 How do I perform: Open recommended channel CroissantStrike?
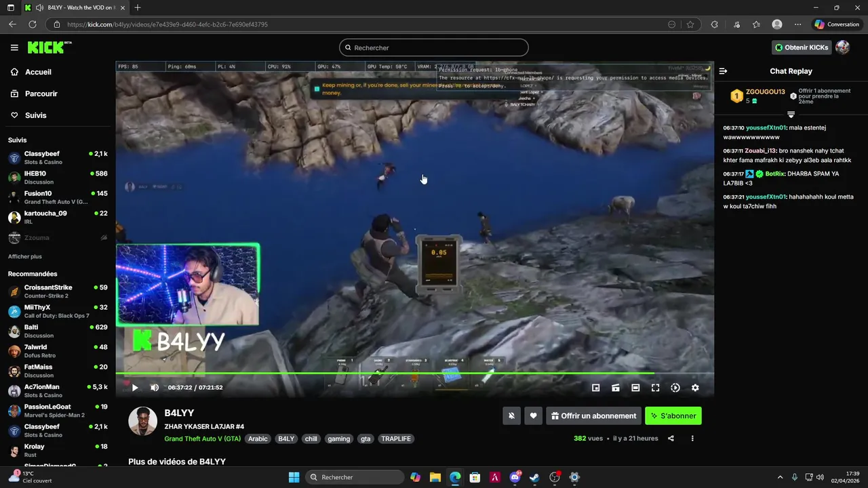58,291
